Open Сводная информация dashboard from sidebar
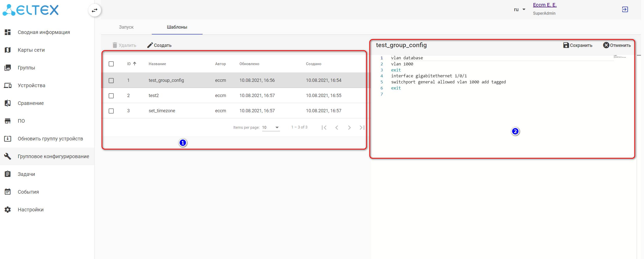Screen dimensions: 644x259 pyautogui.click(x=44, y=32)
